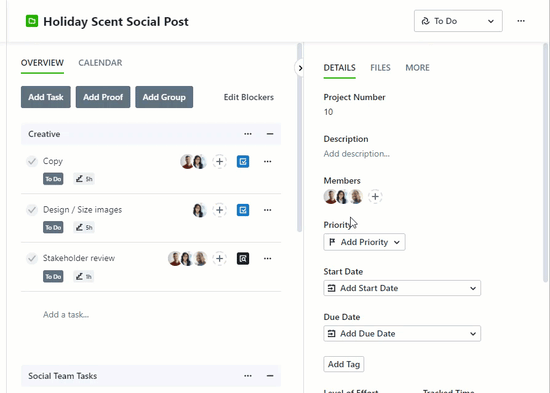
Task: Click the black review icon on Stakeholder review
Action: (x=243, y=259)
